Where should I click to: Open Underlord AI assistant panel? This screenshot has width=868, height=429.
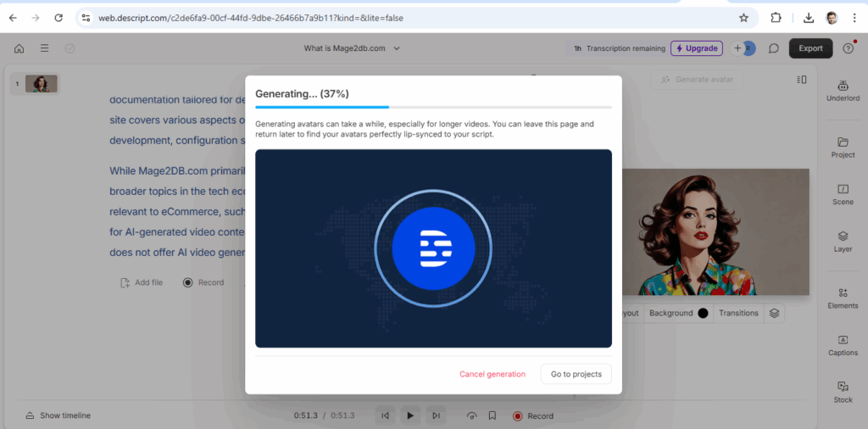(x=843, y=90)
